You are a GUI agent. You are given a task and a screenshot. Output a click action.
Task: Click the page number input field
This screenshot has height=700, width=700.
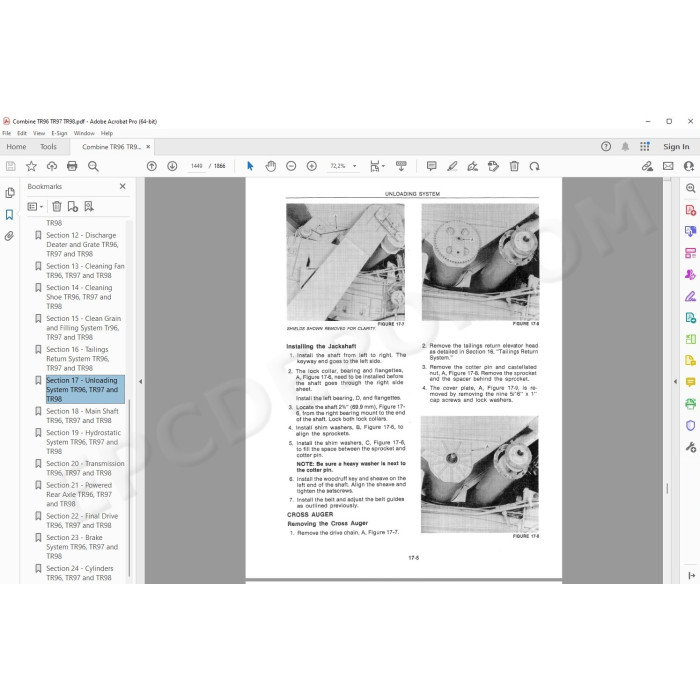click(196, 166)
